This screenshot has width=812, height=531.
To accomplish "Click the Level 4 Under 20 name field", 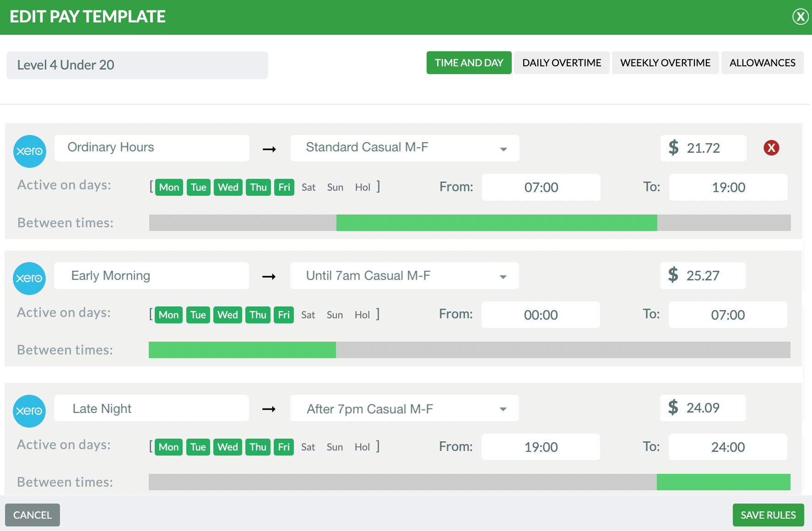I will tap(137, 65).
